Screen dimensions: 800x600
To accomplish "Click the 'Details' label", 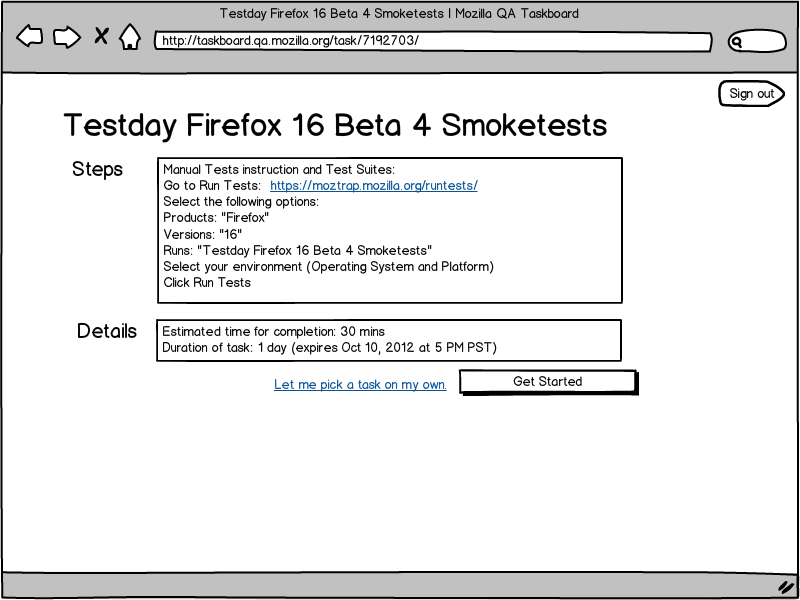I will click(x=107, y=331).
